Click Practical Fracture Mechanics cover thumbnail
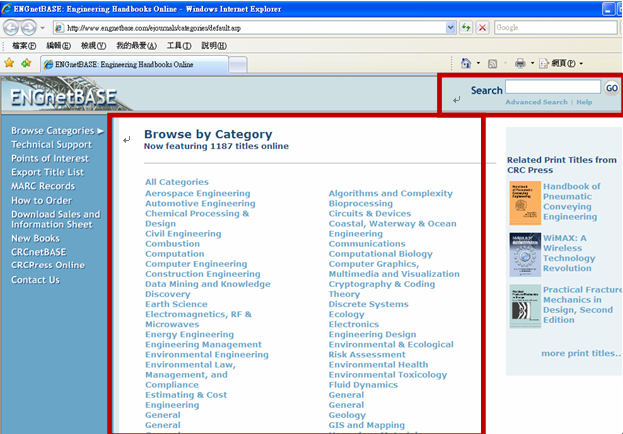The height and width of the screenshot is (434, 623). point(525,306)
